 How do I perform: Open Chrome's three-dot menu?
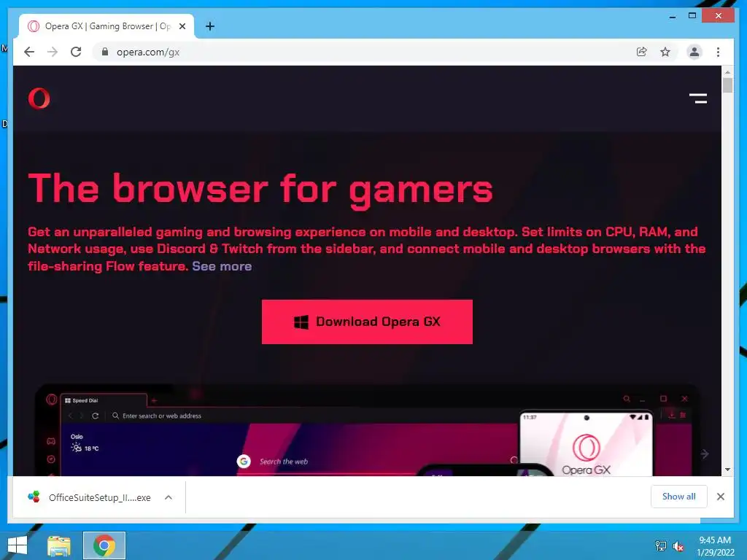pos(718,52)
